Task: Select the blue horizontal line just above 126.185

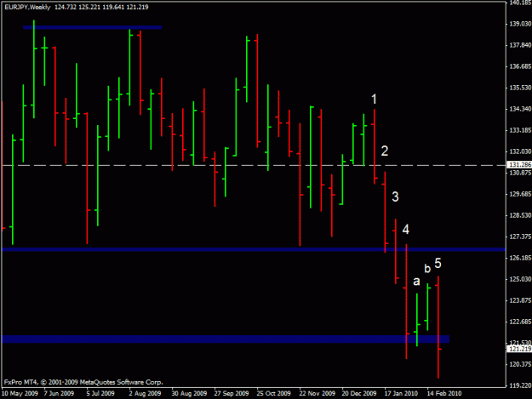Action: click(x=254, y=249)
